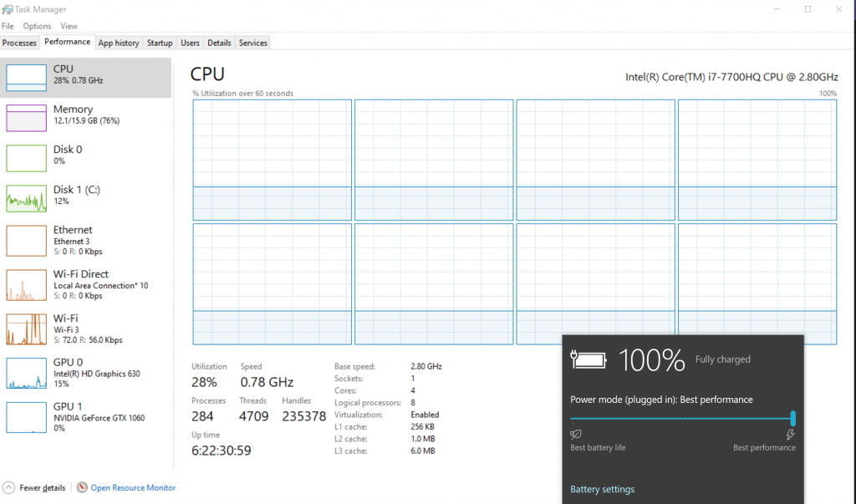Image resolution: width=856 pixels, height=504 pixels.
Task: Click the Best battery life leaf icon
Action: (576, 435)
